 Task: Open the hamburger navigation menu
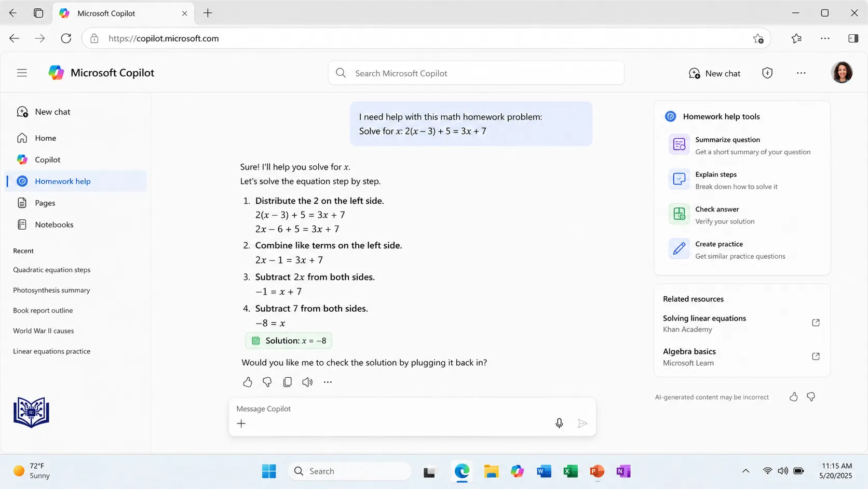[x=22, y=73]
